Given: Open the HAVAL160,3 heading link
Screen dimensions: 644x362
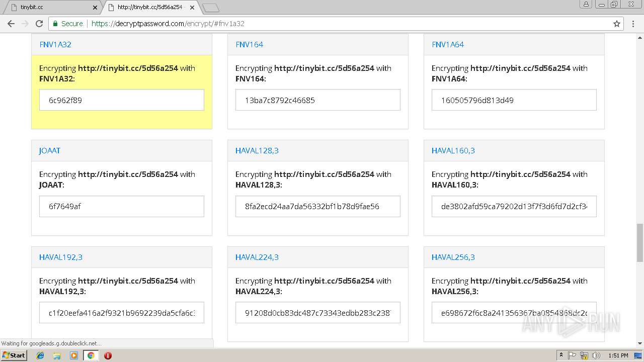Looking at the screenshot, I should (x=453, y=150).
